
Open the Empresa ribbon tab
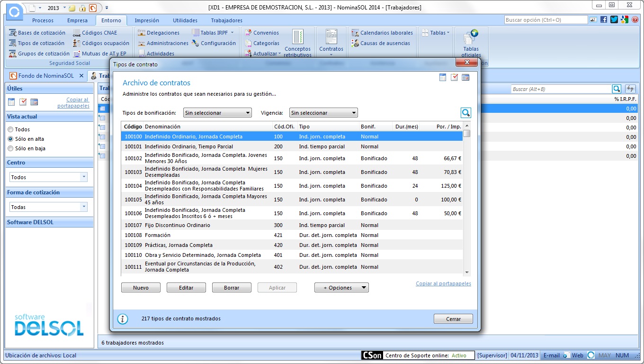tap(77, 20)
